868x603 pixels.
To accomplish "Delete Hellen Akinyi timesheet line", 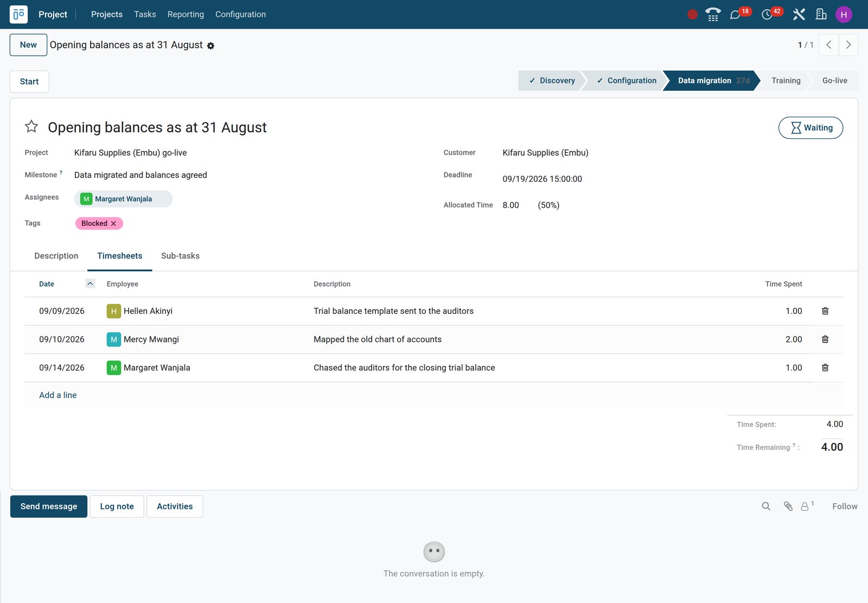I will (x=825, y=311).
